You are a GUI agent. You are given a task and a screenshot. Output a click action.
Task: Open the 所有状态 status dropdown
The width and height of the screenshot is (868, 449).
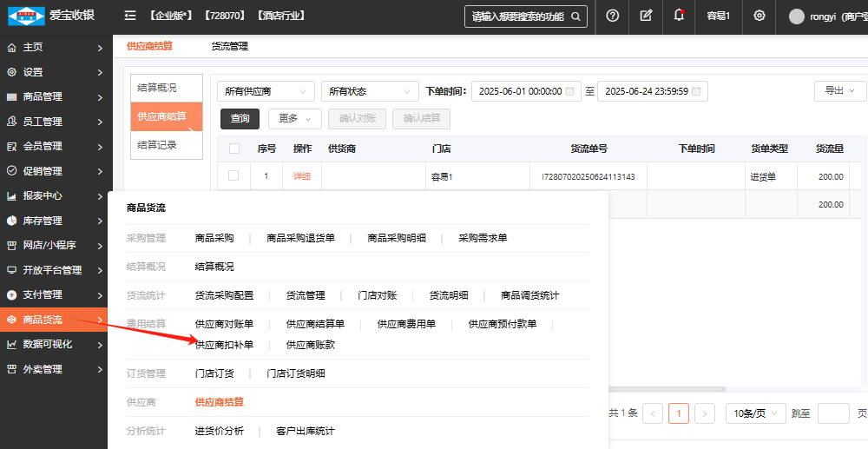(x=370, y=91)
